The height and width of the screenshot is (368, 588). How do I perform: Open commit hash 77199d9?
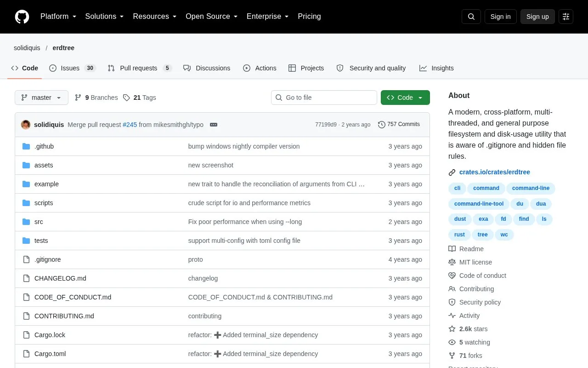tap(326, 125)
